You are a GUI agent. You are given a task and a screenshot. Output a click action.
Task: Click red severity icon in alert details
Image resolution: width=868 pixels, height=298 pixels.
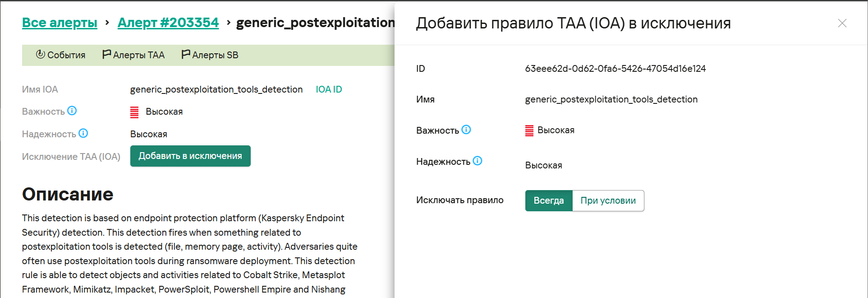(134, 112)
